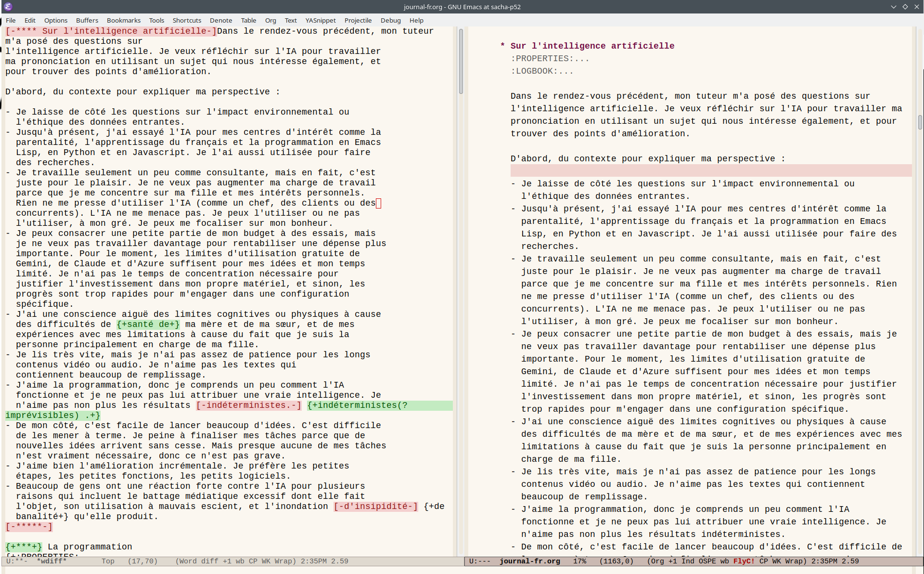Open the YASnippet menu
This screenshot has width=924, height=574.
[321, 20]
